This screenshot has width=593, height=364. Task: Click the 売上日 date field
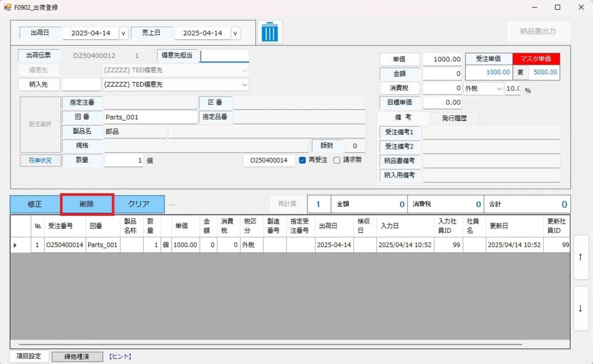click(203, 33)
